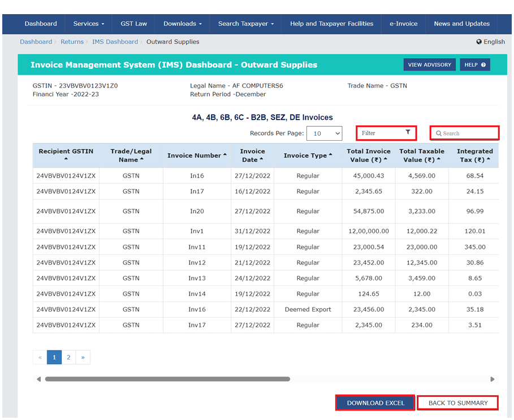
Task: Select page 1 in pagination
Action: click(x=54, y=357)
